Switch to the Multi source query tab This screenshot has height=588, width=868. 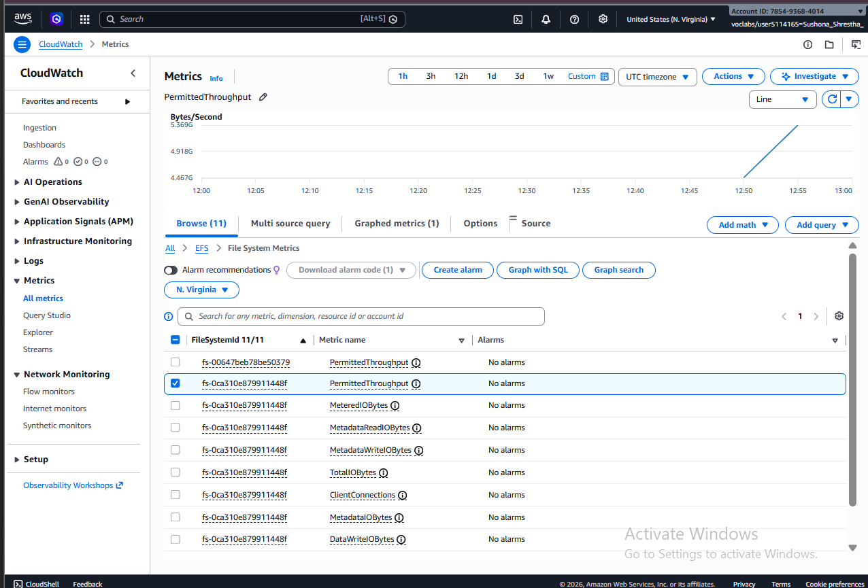click(x=290, y=223)
